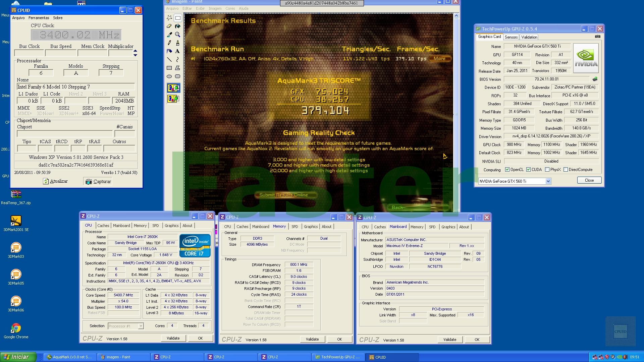Choose the Ellipse shape tool
Viewport: 644px width, 362px height.
pos(169,76)
